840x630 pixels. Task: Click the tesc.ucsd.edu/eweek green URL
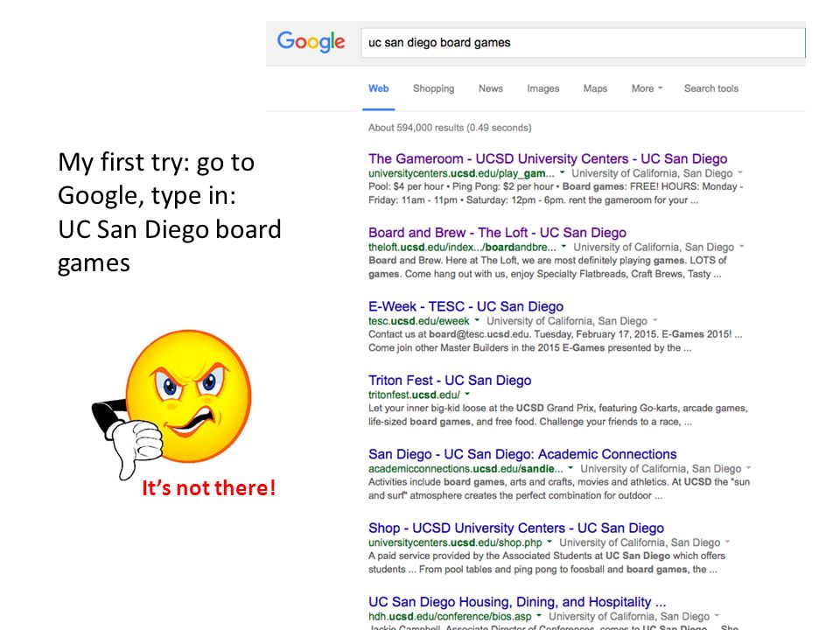click(418, 321)
